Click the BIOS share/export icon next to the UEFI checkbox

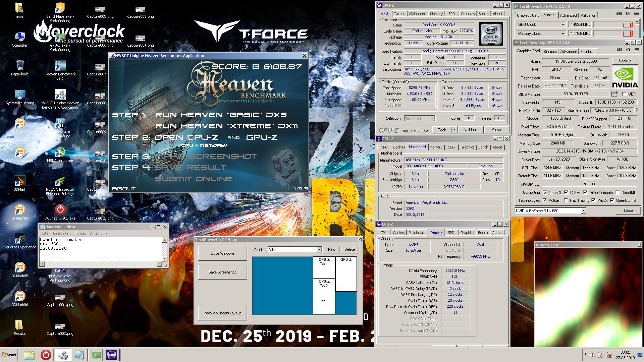click(614, 94)
